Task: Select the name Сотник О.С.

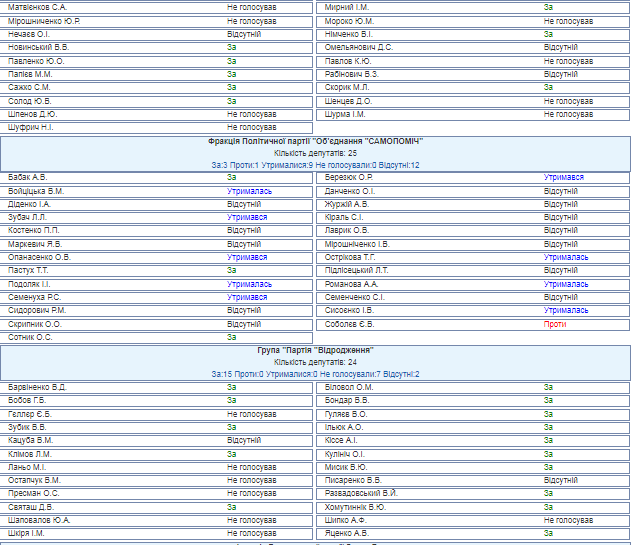Action: point(29,337)
